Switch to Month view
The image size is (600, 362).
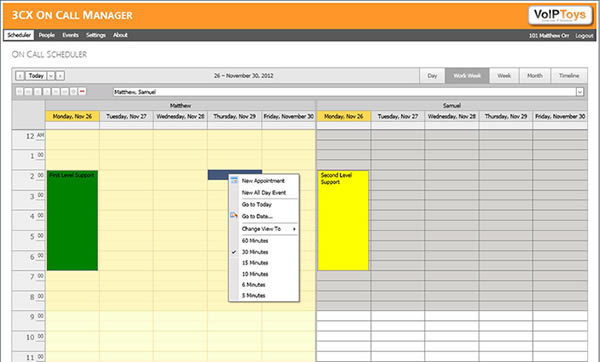point(535,76)
